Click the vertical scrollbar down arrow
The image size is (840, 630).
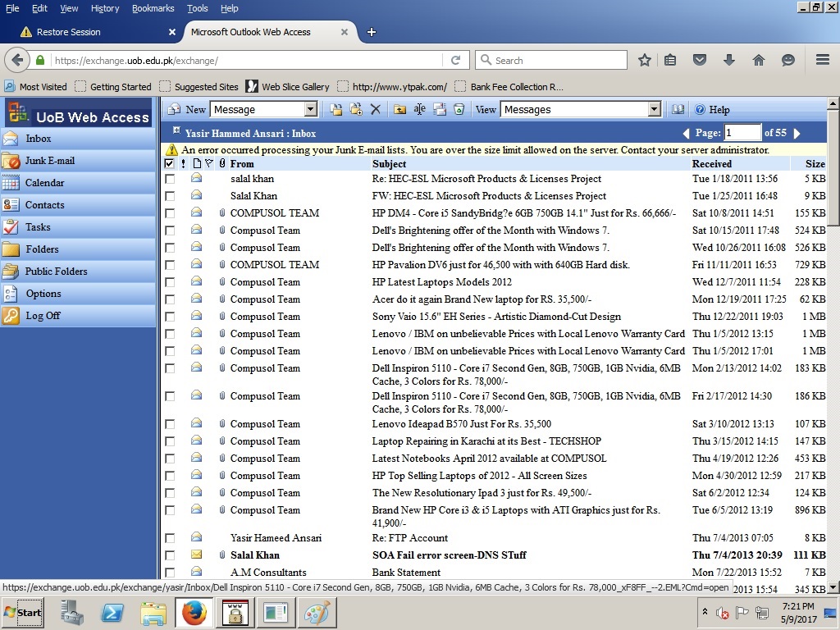point(833,587)
